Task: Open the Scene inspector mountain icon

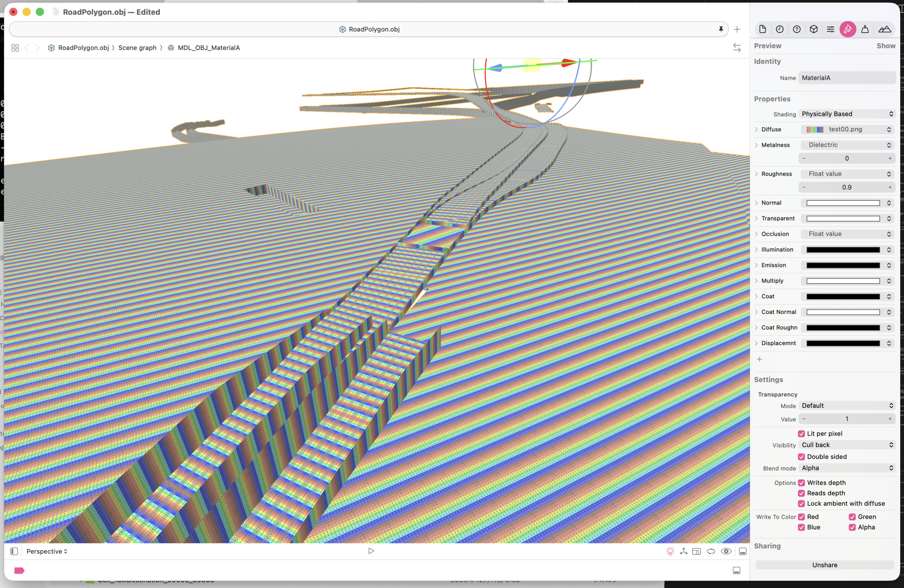Action: tap(884, 29)
